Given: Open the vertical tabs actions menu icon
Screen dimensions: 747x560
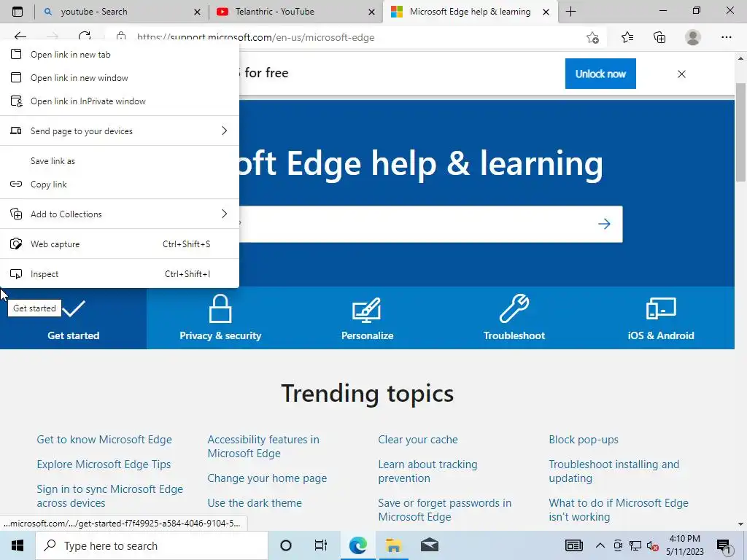Looking at the screenshot, I should coord(18,12).
